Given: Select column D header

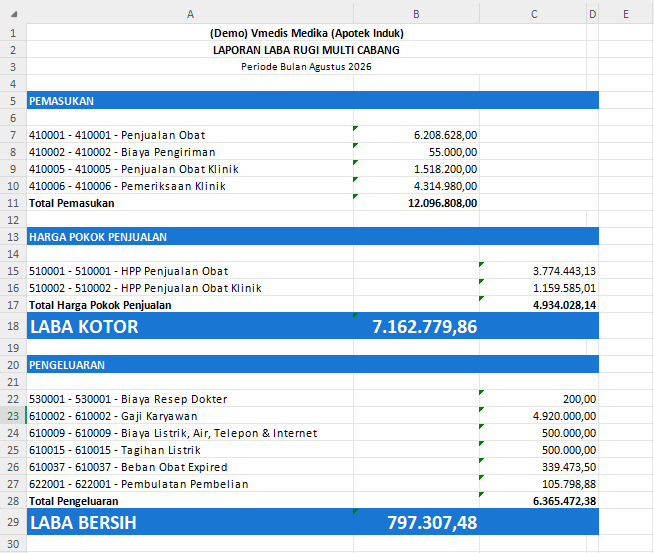Looking at the screenshot, I should [x=593, y=14].
